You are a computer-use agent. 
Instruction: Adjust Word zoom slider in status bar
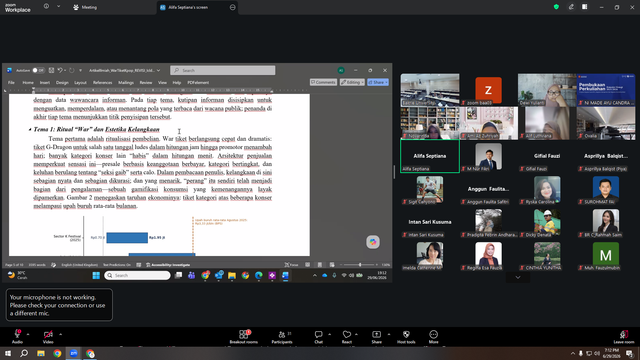(359, 265)
